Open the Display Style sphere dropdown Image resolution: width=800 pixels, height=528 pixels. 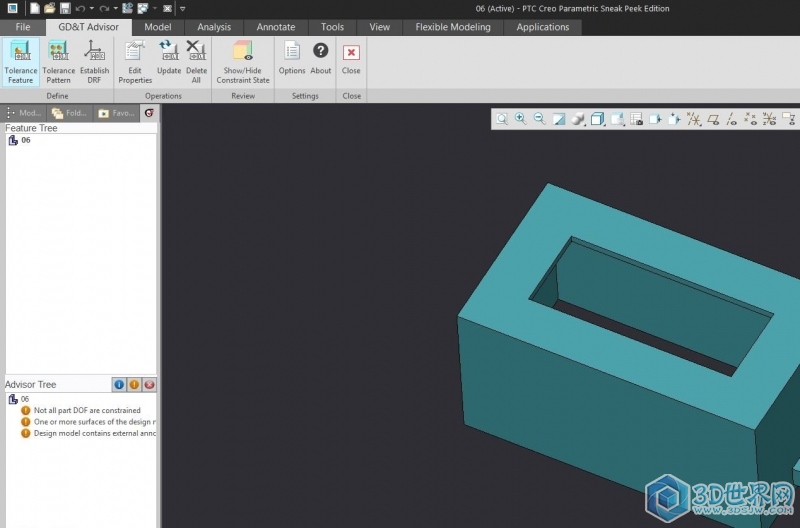pos(578,119)
